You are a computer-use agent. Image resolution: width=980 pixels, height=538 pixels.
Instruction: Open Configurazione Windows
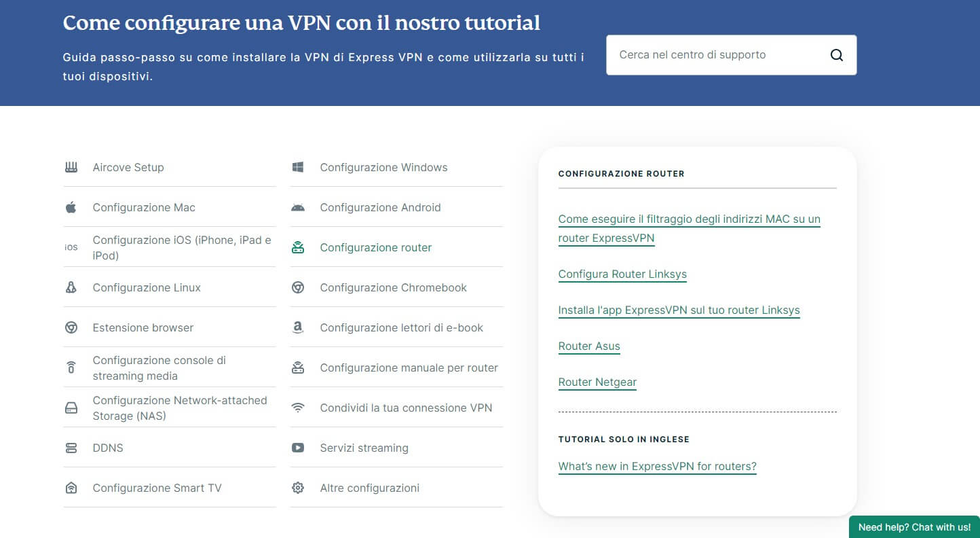(x=383, y=167)
